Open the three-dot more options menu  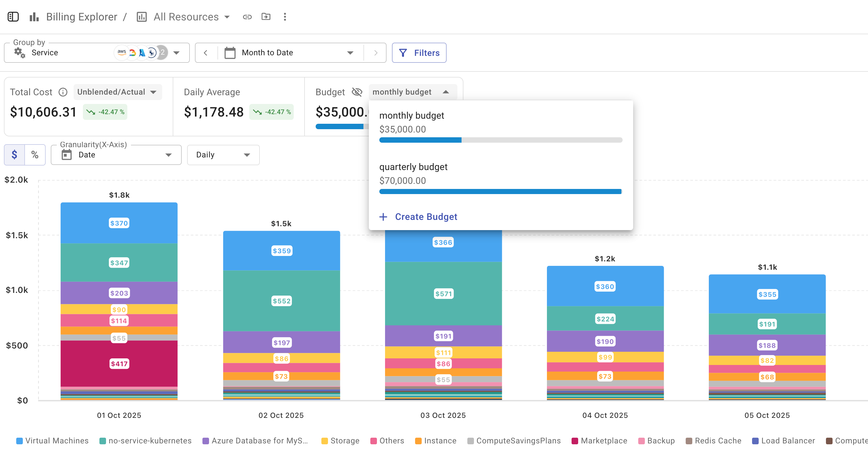[x=285, y=17]
